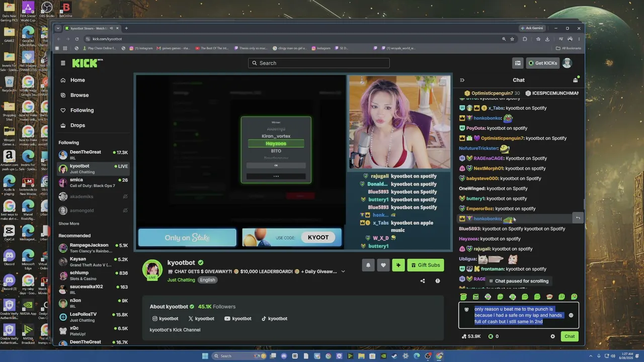Open recommended channel xQc
Viewport: 644px width, 362px height.
pos(94,331)
